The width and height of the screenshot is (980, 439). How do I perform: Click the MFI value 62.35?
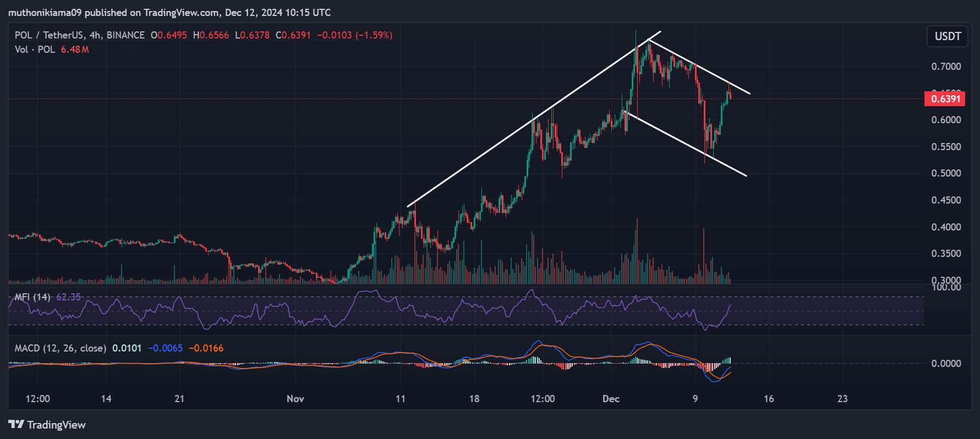coord(68,297)
